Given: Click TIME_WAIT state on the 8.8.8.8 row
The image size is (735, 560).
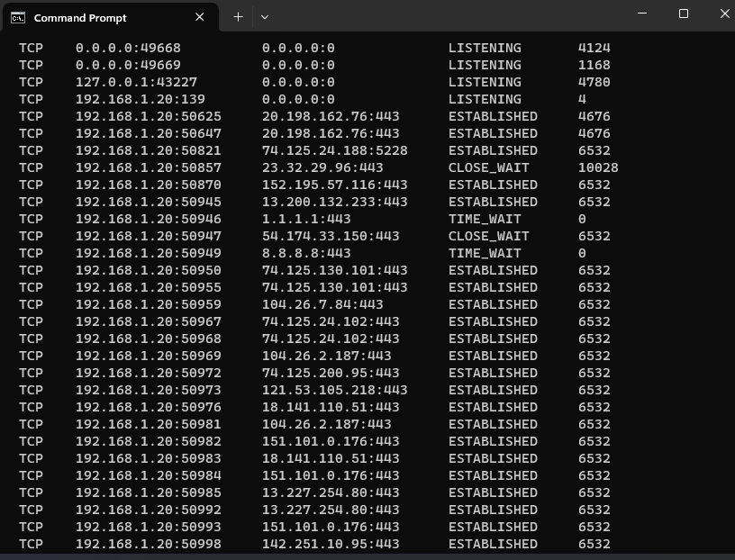Looking at the screenshot, I should 485,253.
